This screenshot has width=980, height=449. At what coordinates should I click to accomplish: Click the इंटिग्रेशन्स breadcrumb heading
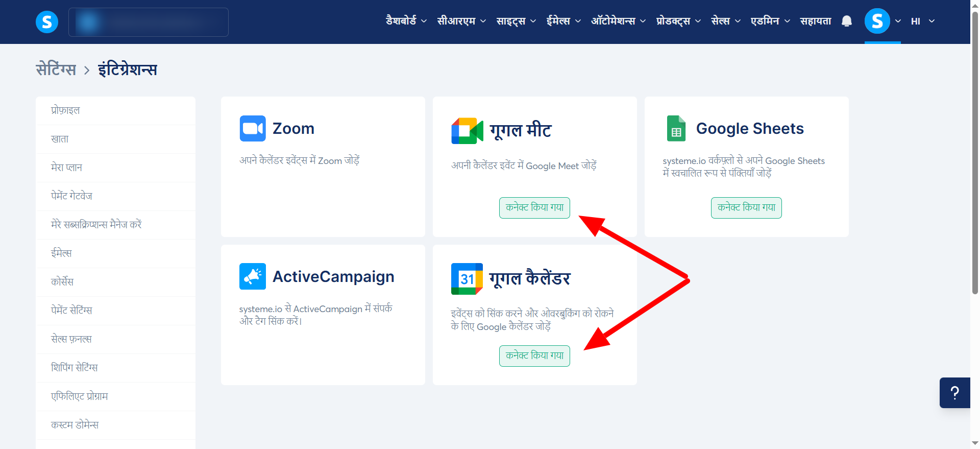pyautogui.click(x=128, y=69)
